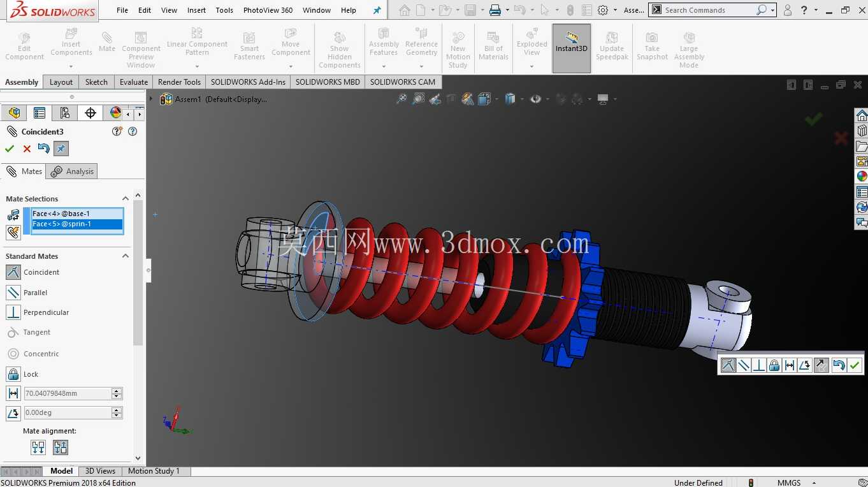
Task: Open the Options gear icon
Action: (603, 10)
